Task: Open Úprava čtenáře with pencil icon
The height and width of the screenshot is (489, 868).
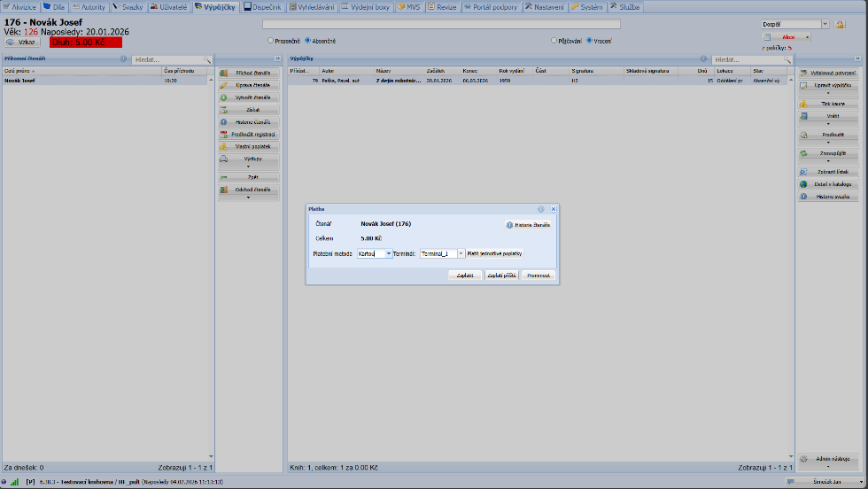Action: tap(224, 85)
